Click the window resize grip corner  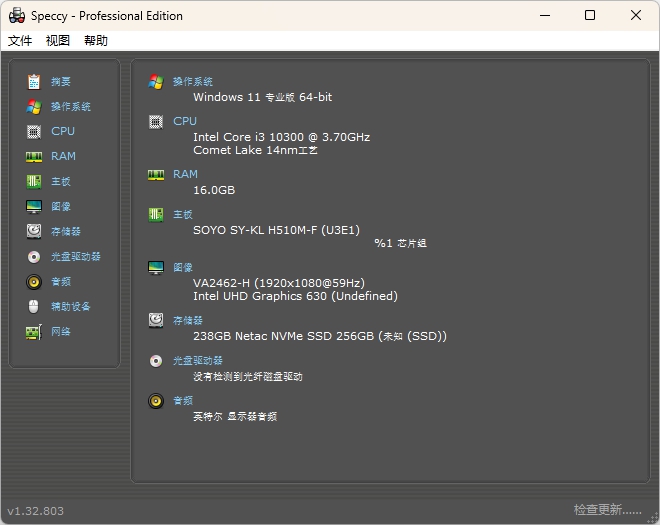(x=654, y=519)
